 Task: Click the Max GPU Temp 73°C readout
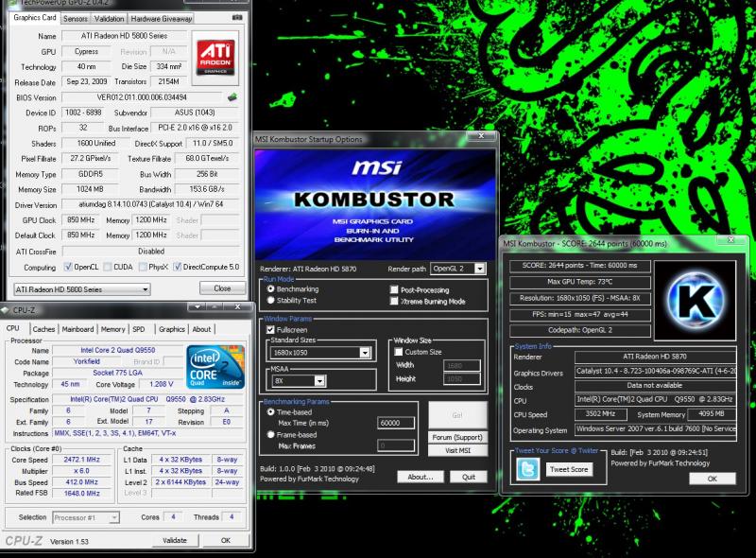click(x=579, y=282)
